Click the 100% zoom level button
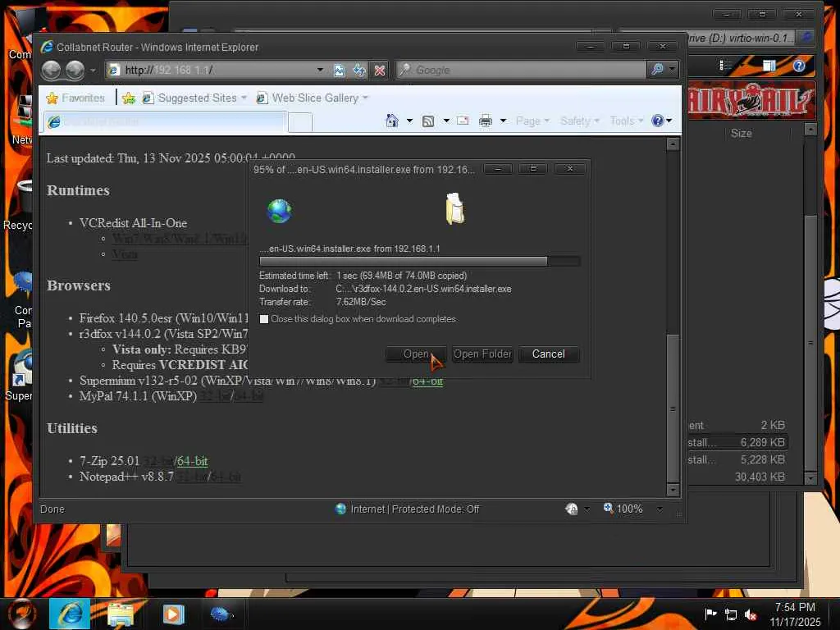The height and width of the screenshot is (630, 840). pyautogui.click(x=623, y=509)
